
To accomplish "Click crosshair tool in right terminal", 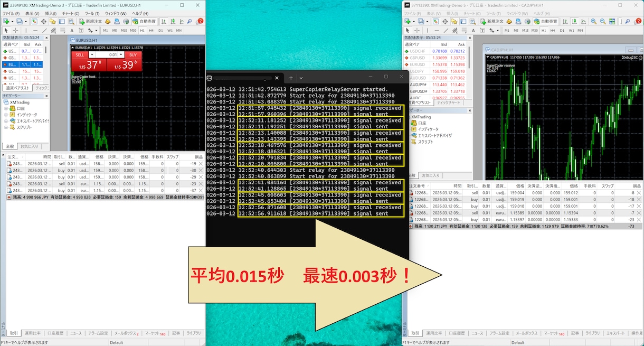I will click(416, 31).
